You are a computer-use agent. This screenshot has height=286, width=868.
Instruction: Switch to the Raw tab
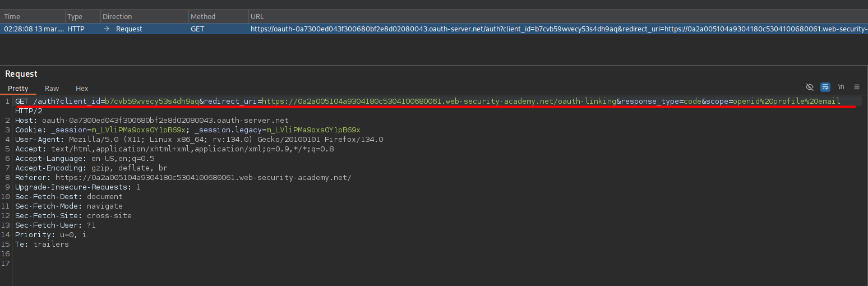click(x=52, y=89)
